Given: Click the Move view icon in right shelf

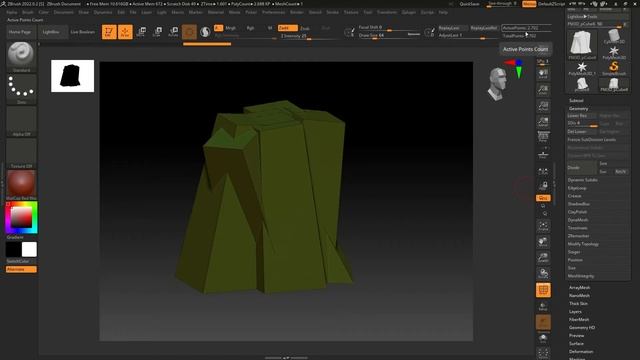Looking at the screenshot, I should coord(543,242).
